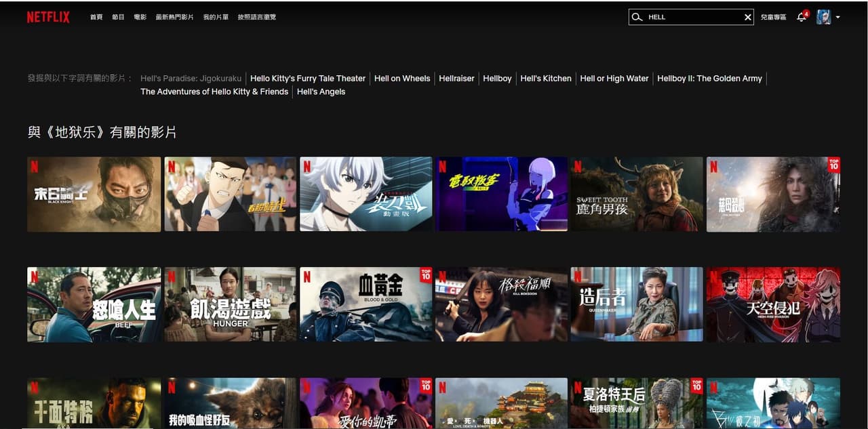Click the HELL search input field
The width and height of the screenshot is (868, 429).
[691, 17]
